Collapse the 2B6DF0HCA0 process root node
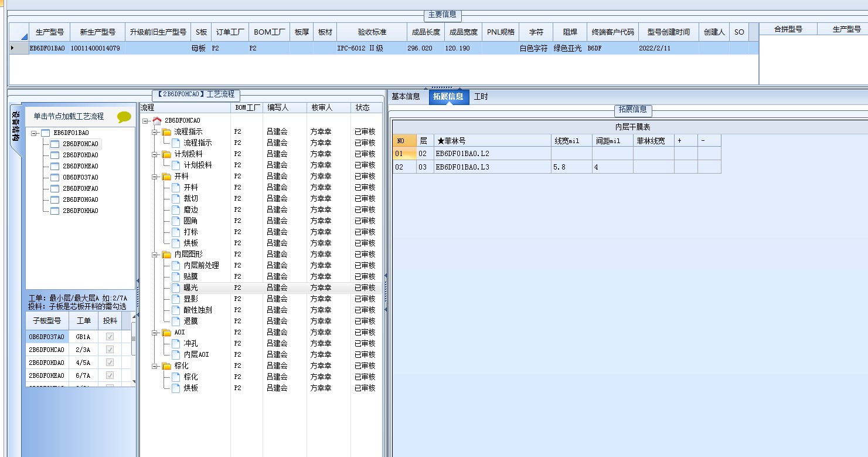The width and height of the screenshot is (868, 457). (x=145, y=121)
